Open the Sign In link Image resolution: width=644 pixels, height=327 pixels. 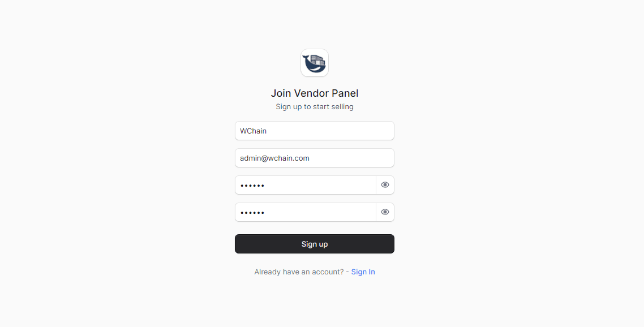(363, 272)
